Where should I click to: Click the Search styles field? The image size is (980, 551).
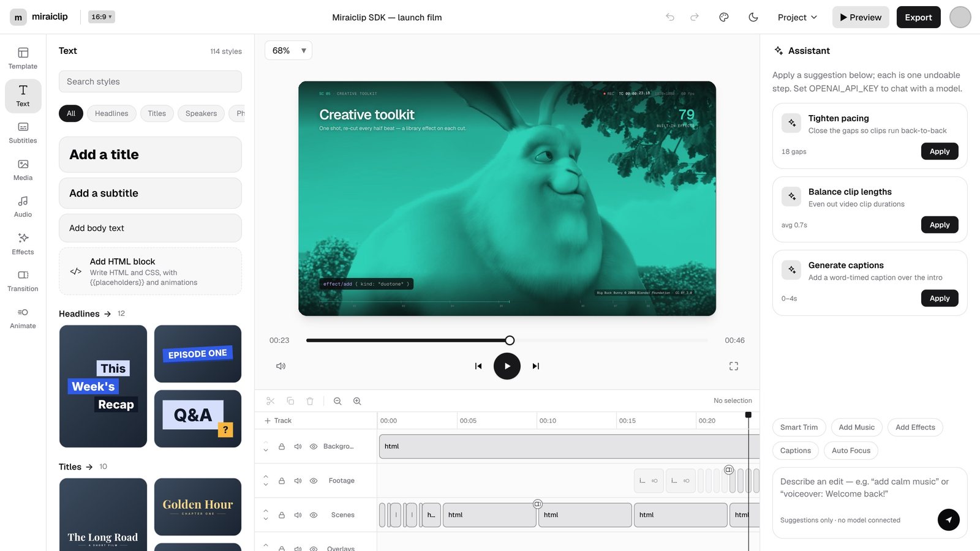150,81
